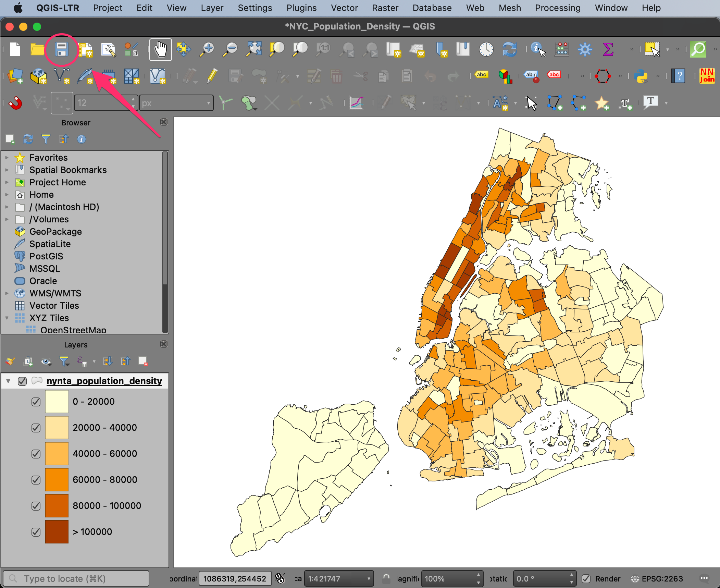Click the Zoom In magnifier
Viewport: 720px width, 588px height.
pos(207,49)
